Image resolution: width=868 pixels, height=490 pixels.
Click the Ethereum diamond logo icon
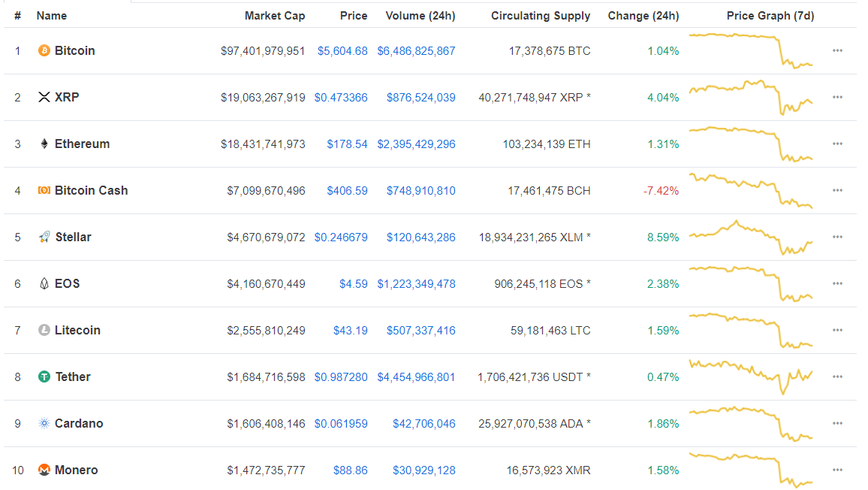[44, 144]
